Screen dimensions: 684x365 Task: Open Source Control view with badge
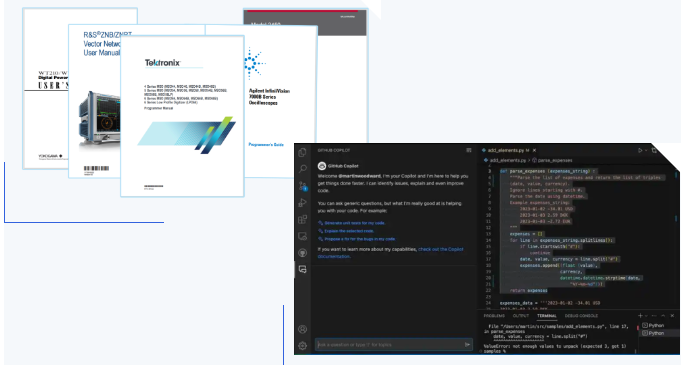(x=303, y=186)
